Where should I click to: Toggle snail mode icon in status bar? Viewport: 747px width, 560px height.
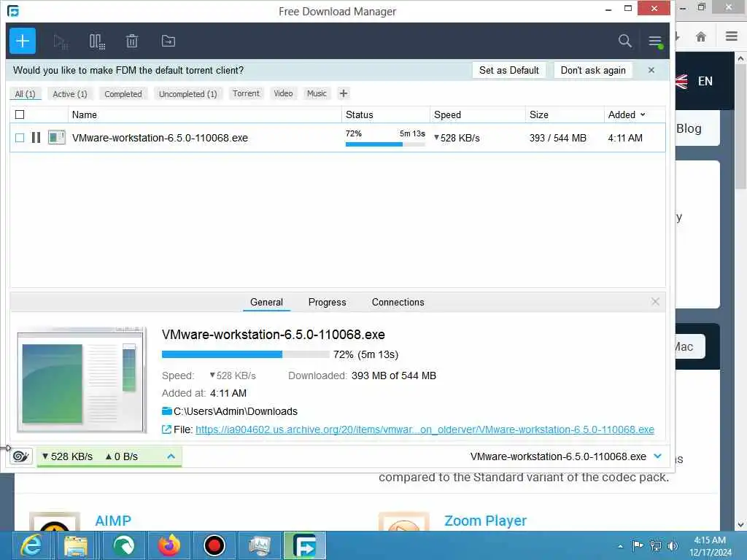click(x=20, y=456)
